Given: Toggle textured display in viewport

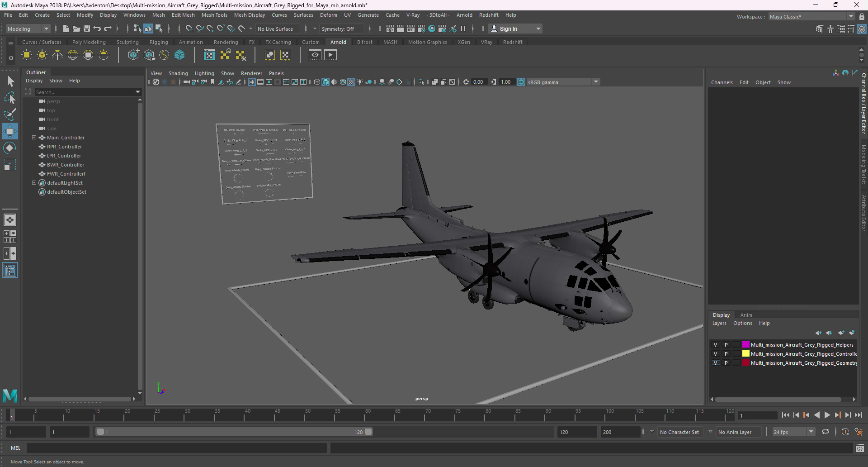Looking at the screenshot, I should (x=351, y=82).
